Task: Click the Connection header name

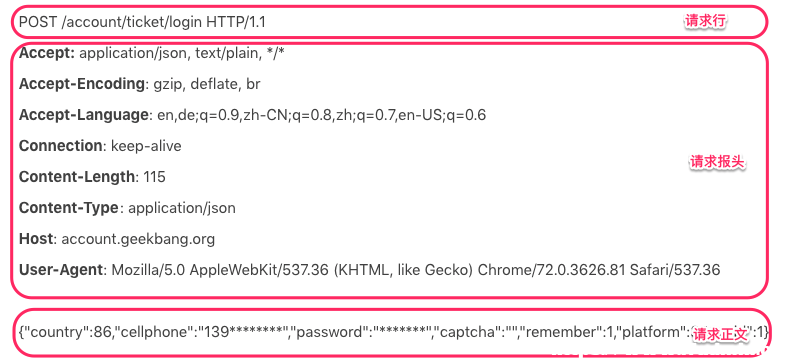Action: click(x=61, y=146)
